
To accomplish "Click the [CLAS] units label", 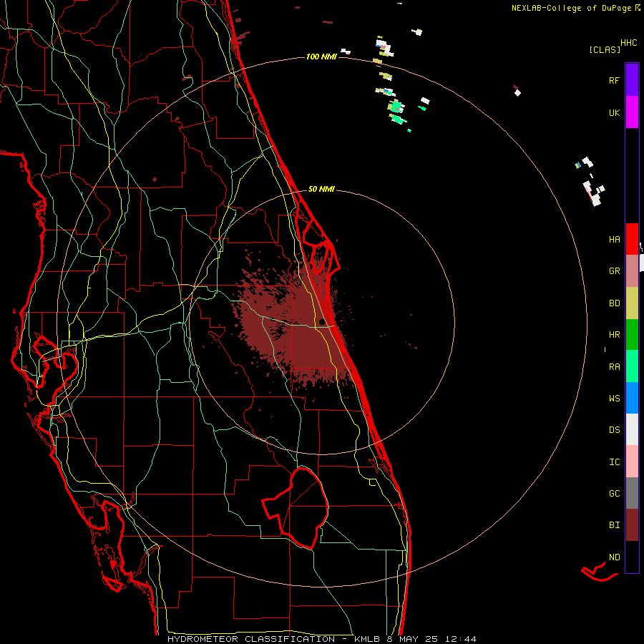I will 605,49.
